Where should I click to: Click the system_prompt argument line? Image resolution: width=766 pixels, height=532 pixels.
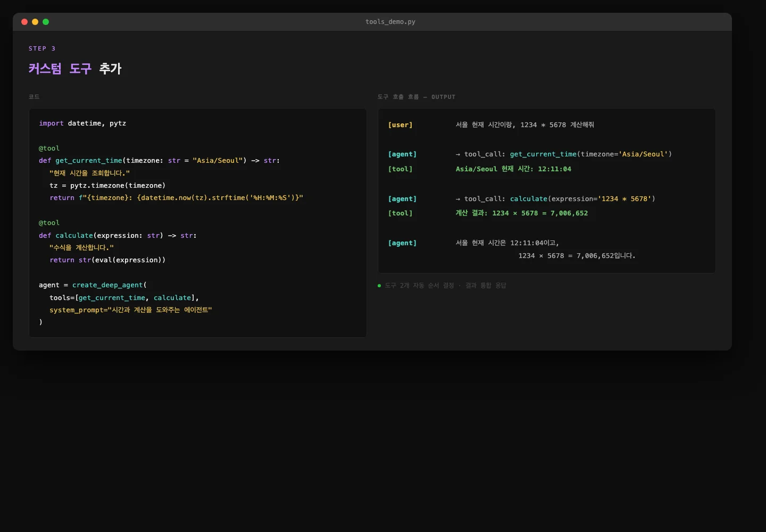pyautogui.click(x=130, y=310)
